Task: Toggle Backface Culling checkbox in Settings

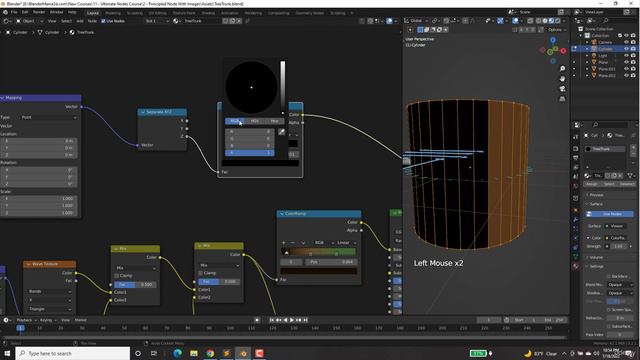Action: coord(609,276)
